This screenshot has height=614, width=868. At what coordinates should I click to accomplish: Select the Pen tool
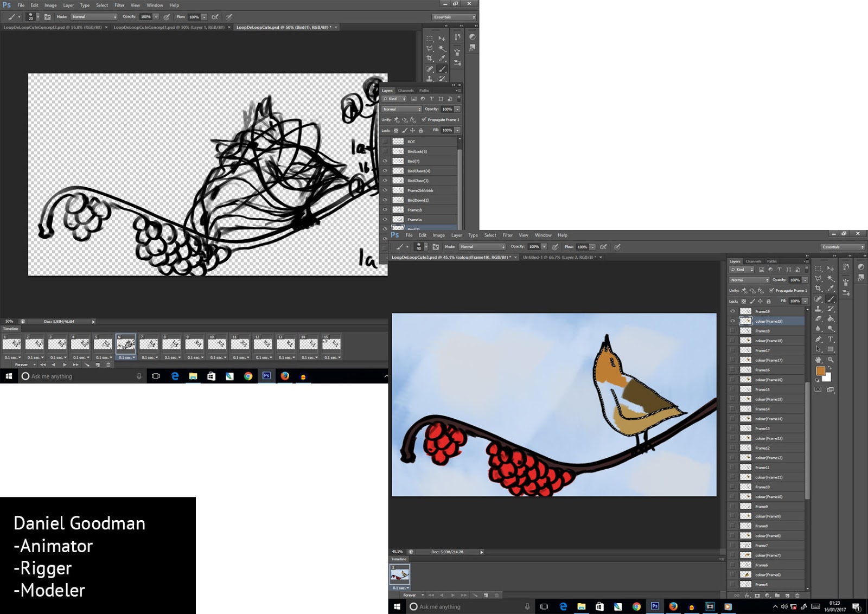[x=819, y=338]
